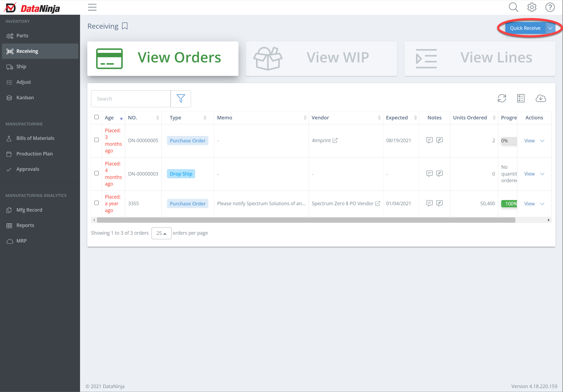The width and height of the screenshot is (563, 392).
Task: Click the filter funnel icon
Action: click(181, 98)
